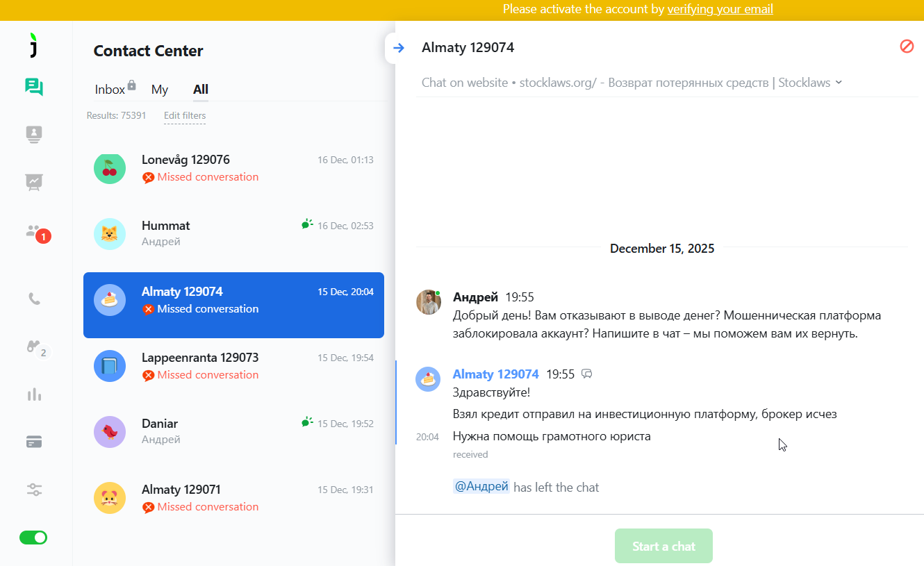
Task: Click the speech bubble icon beside 19:55
Action: point(587,374)
